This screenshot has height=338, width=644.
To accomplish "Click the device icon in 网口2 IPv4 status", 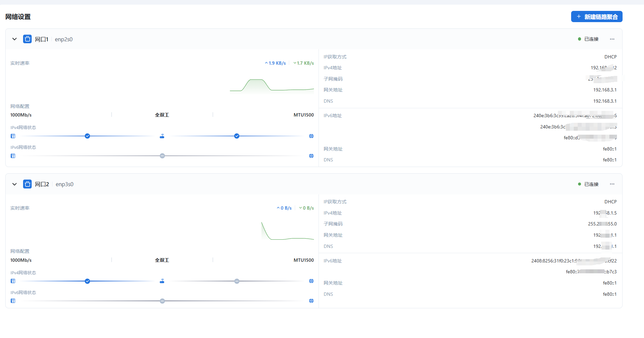I will click(x=13, y=281).
